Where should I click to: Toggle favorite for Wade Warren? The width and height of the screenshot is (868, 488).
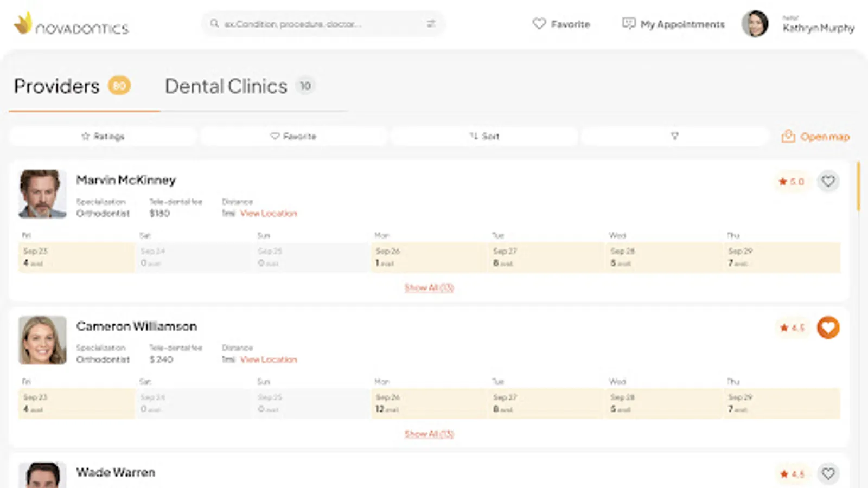click(828, 474)
